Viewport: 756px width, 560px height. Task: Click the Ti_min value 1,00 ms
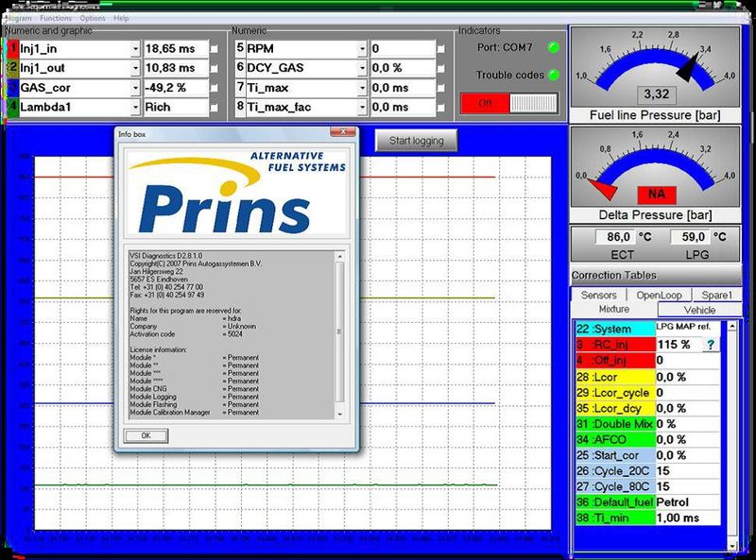(x=688, y=518)
